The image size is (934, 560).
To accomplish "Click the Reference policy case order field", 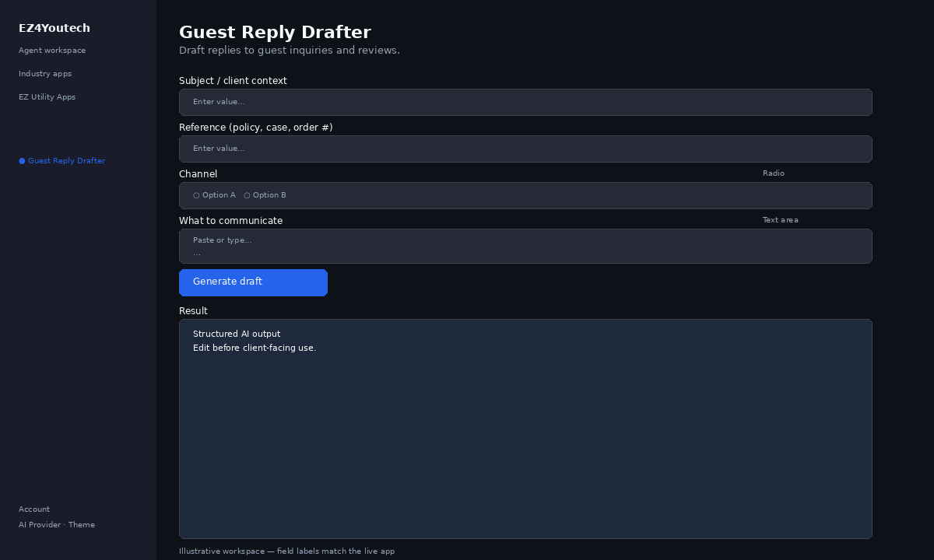I will click(525, 149).
